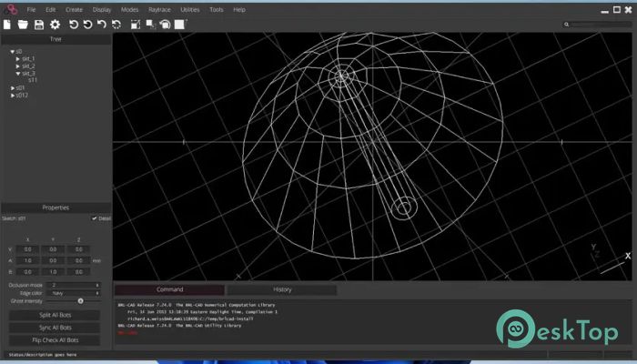The image size is (637, 364).
Task: Open the File menu
Action: point(31,9)
